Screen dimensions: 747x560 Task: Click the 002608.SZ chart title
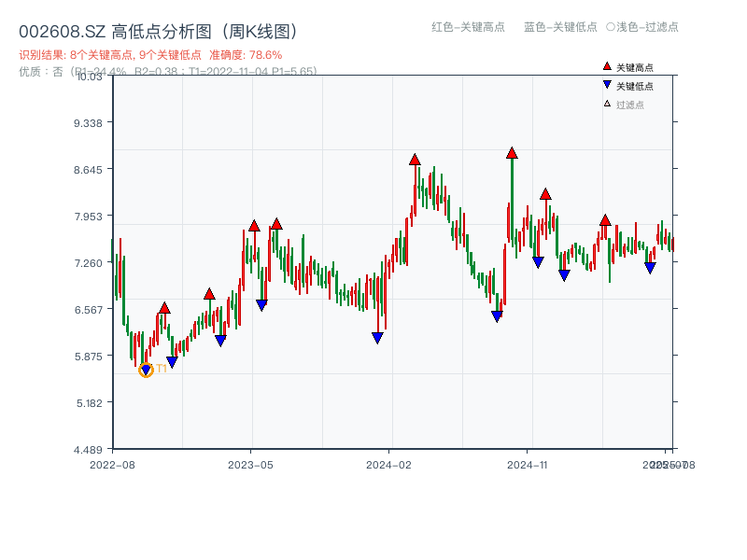point(158,33)
